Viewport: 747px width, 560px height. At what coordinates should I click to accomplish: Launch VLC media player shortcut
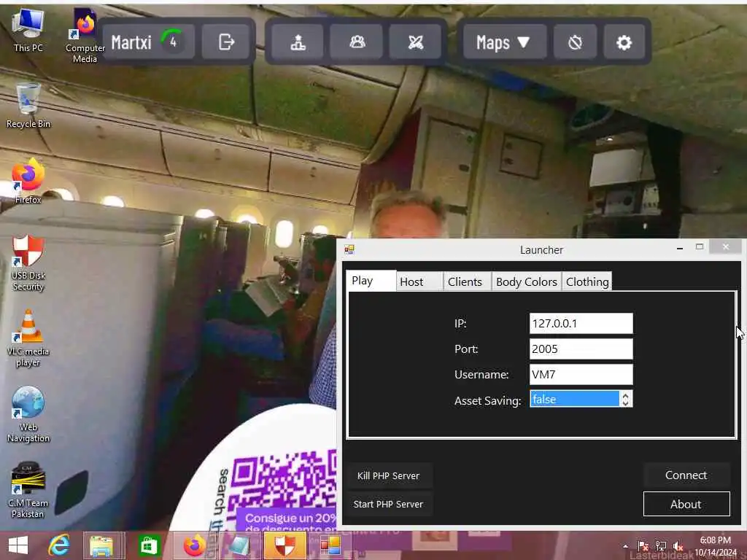click(x=28, y=338)
